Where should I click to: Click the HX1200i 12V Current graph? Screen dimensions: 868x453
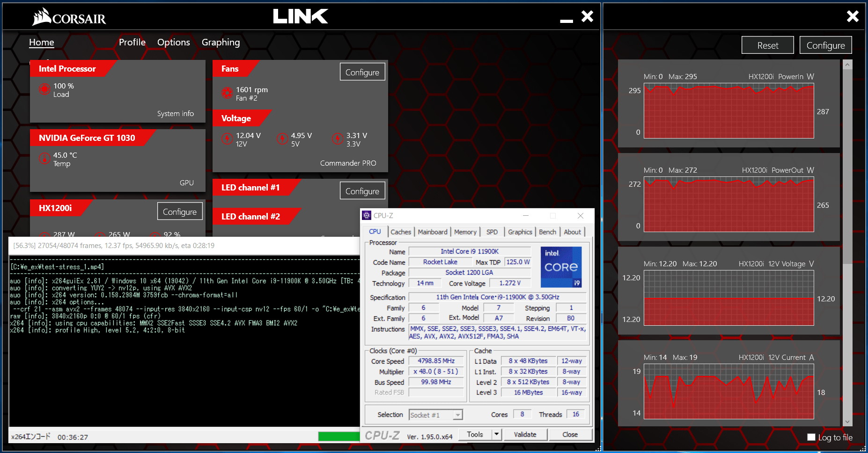pyautogui.click(x=728, y=392)
